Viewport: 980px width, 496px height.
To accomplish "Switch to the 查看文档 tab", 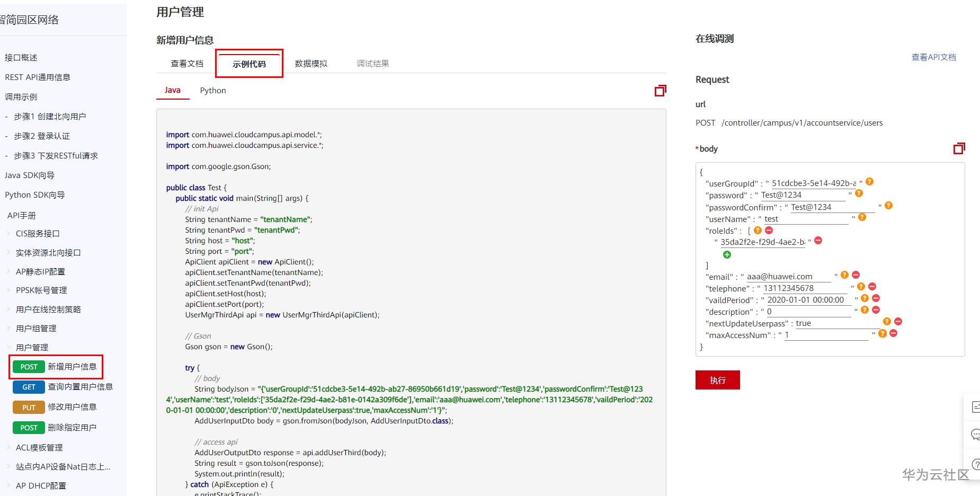I will (187, 64).
